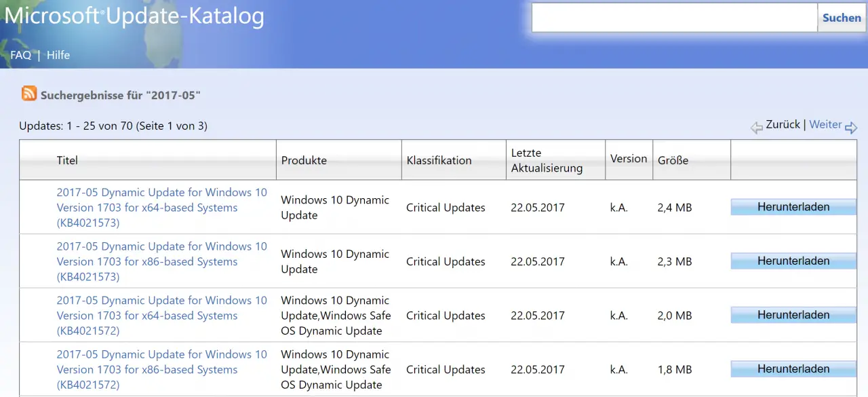
Task: Select the "2,3 MB" size cell
Action: [x=675, y=261]
